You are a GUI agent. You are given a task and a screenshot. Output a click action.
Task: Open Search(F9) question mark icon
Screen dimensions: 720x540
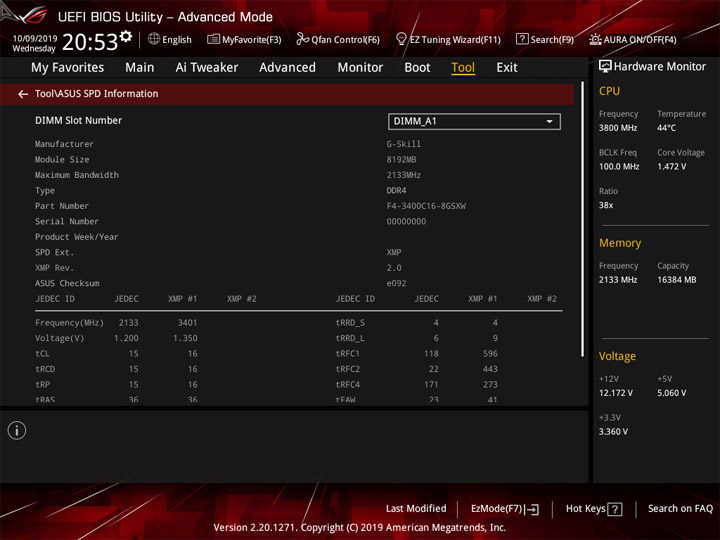coord(522,39)
